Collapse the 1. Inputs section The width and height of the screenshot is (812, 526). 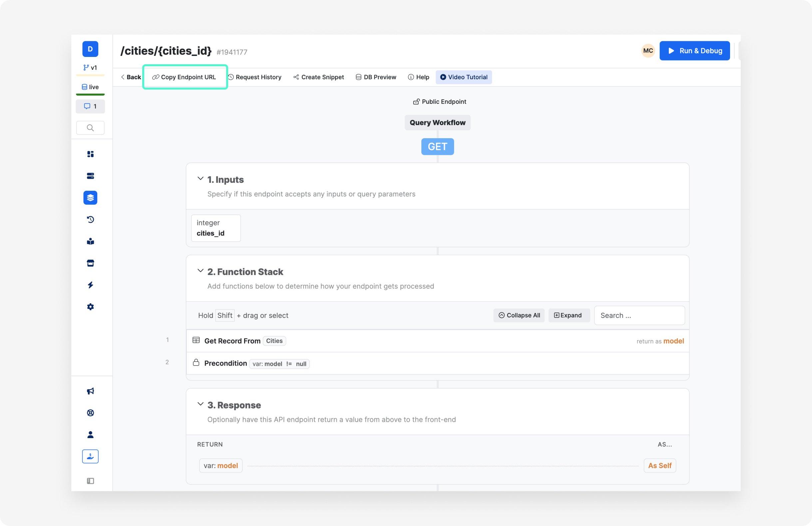[200, 179]
